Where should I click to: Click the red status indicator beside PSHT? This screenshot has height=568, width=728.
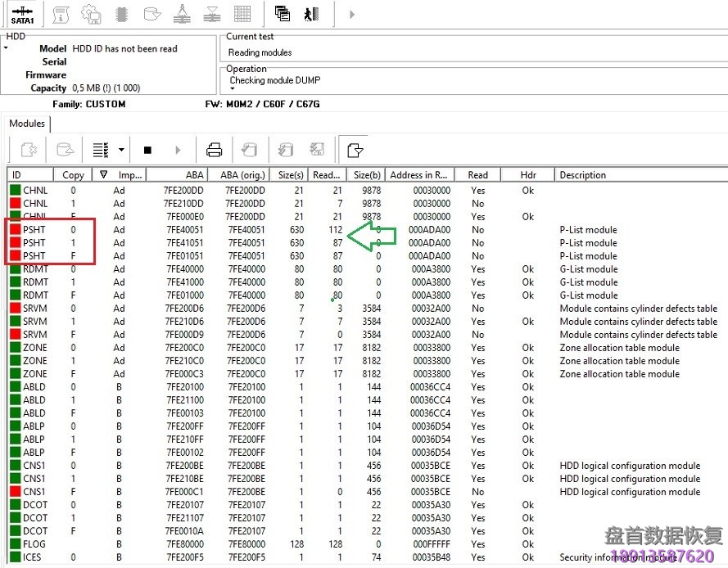(13, 229)
